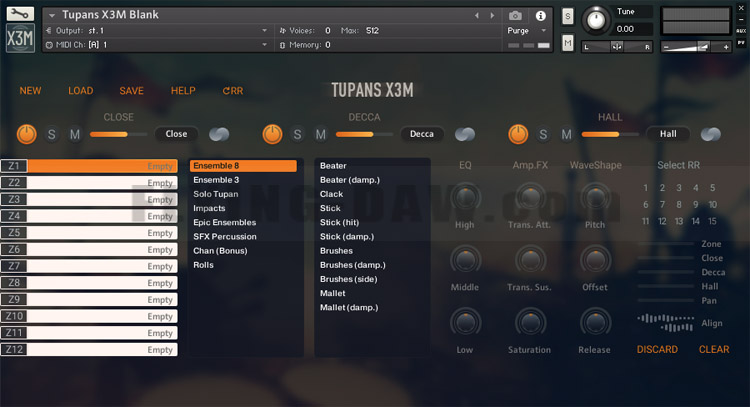
Task: Click the RR reset button
Action: pos(233,91)
